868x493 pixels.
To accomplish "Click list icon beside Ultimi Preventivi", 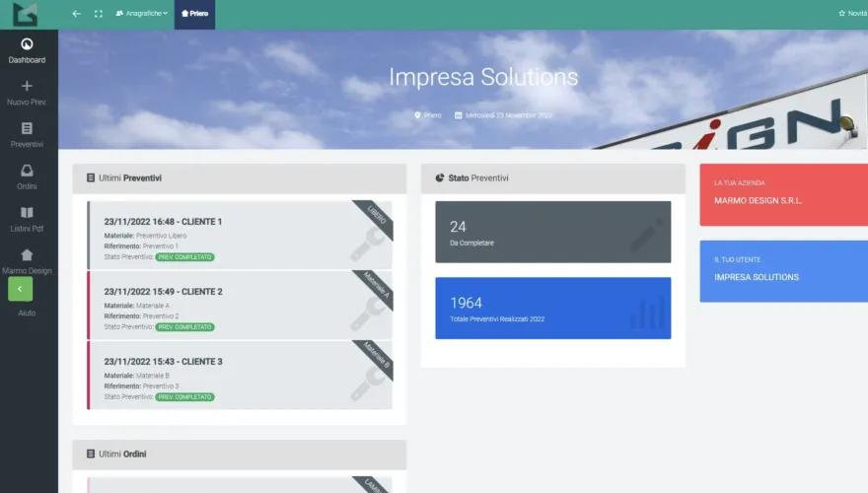I will pyautogui.click(x=91, y=178).
